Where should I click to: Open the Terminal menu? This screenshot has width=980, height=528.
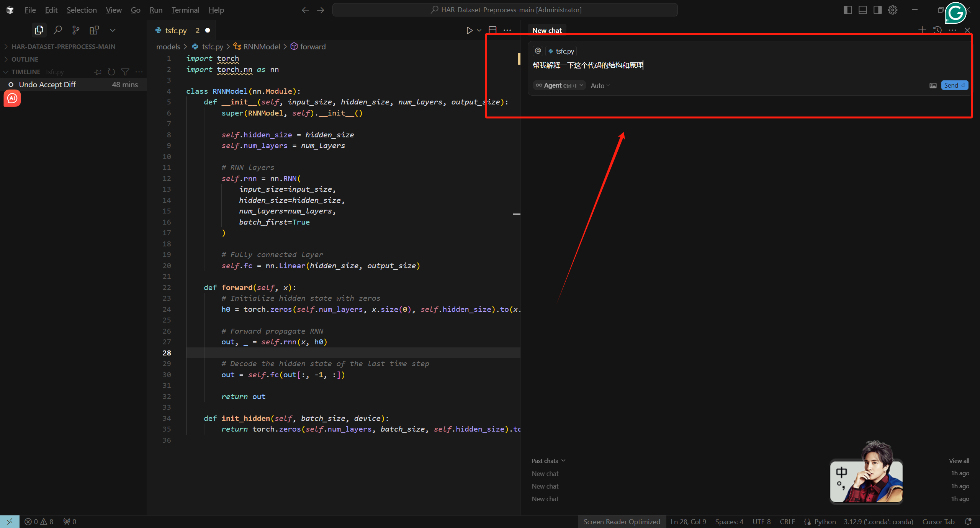pos(185,10)
